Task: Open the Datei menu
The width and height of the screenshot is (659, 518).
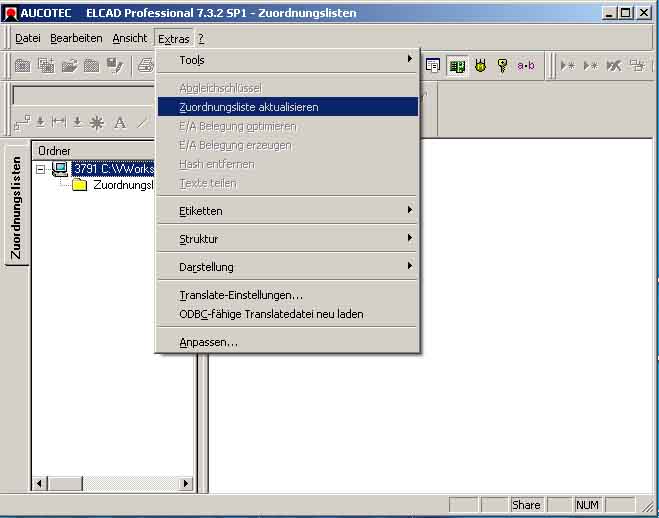Action: pyautogui.click(x=28, y=38)
